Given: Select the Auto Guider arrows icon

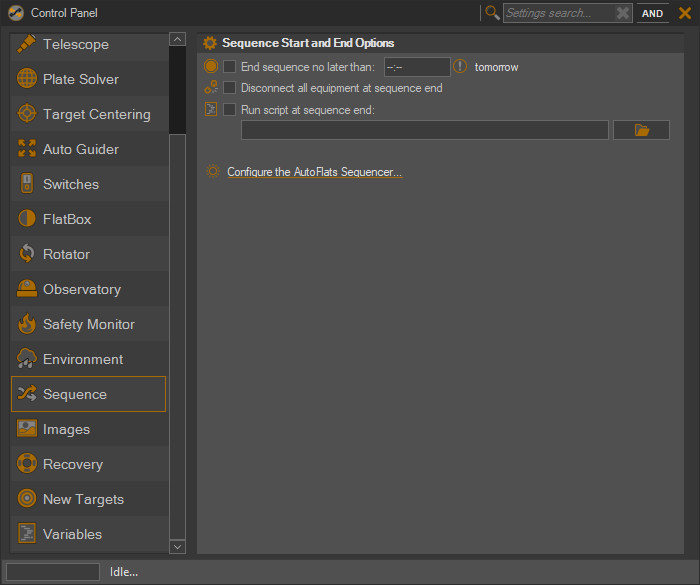Looking at the screenshot, I should coord(27,148).
